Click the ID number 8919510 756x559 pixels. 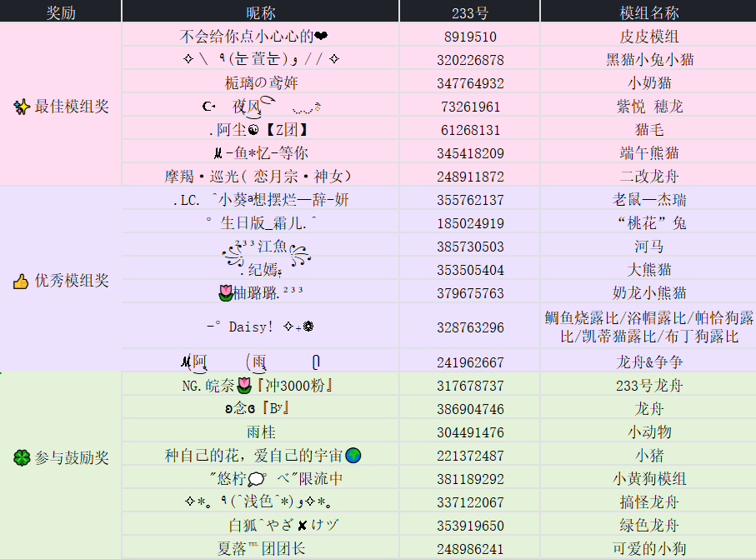click(x=470, y=37)
